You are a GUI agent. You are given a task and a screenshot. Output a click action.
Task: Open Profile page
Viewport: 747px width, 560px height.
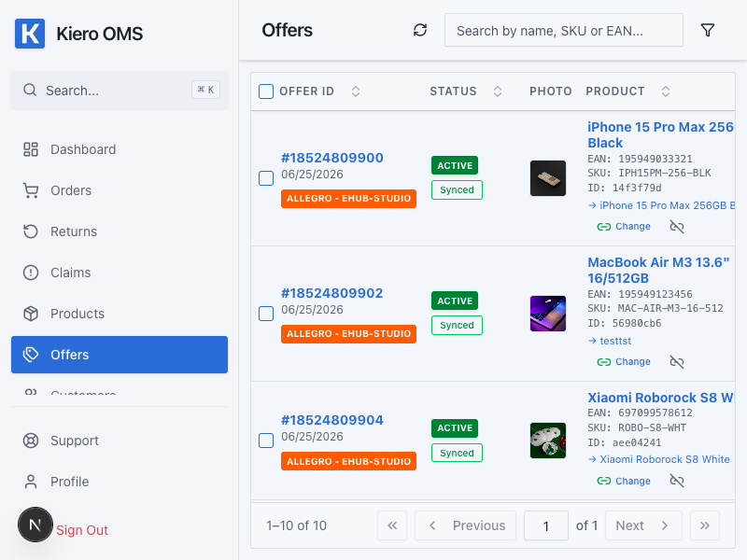pos(120,482)
